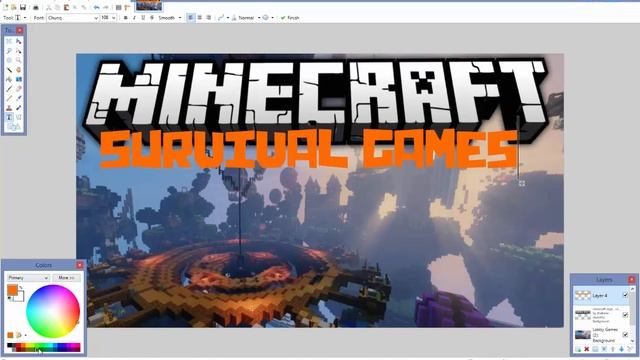640x360 pixels.
Task: Toggle Strikethrough text formatting
Action: (x=152, y=18)
